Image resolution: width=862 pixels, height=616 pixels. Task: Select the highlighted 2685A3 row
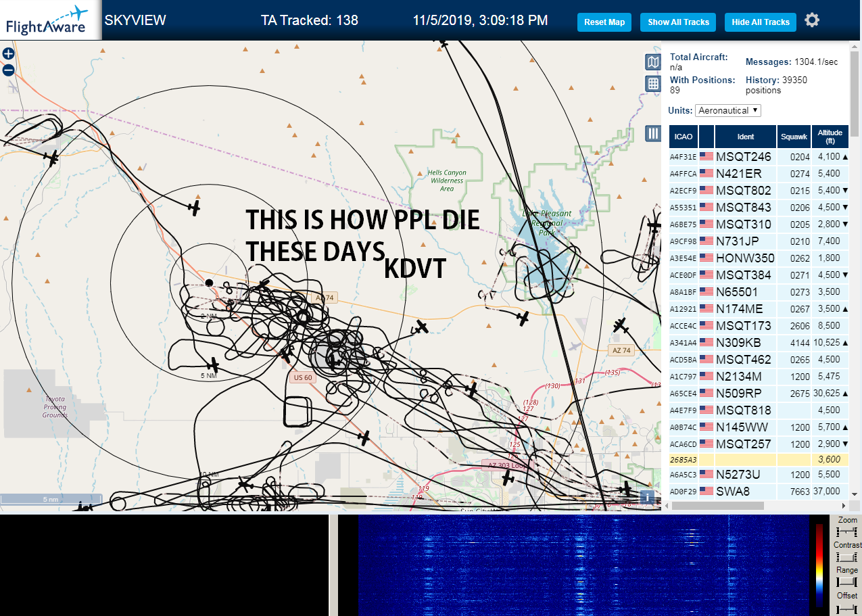click(x=759, y=459)
